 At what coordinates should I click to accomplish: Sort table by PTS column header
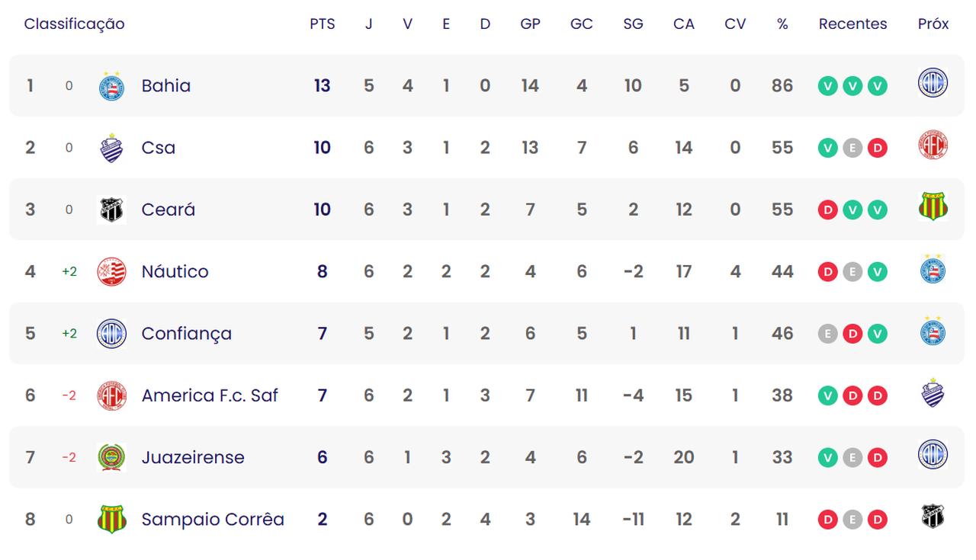[322, 24]
